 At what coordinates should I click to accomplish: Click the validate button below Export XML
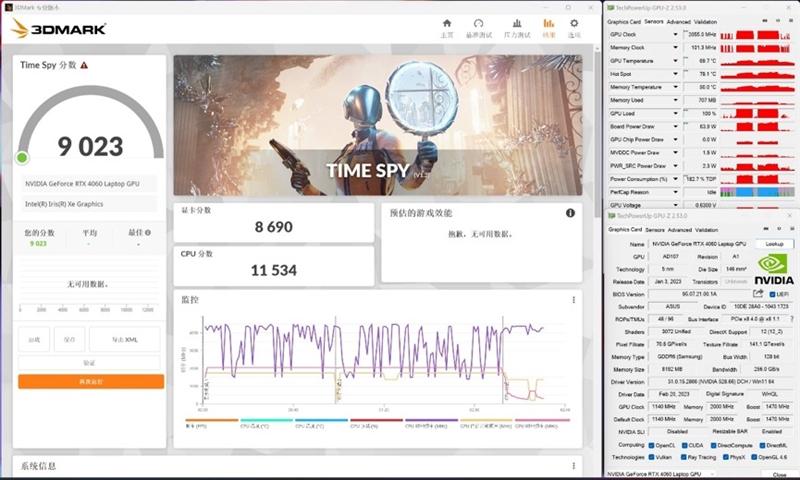pyautogui.click(x=89, y=363)
